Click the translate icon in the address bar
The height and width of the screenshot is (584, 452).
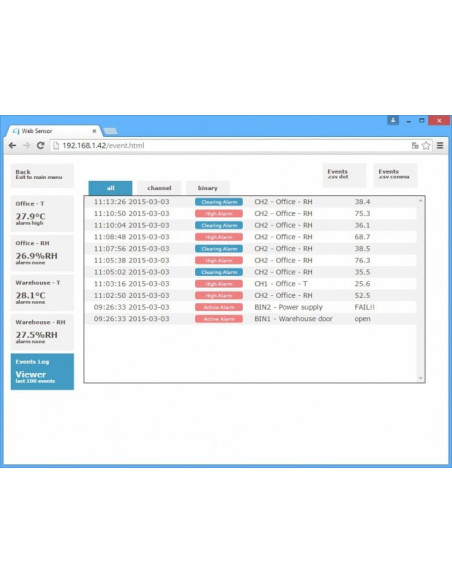click(x=415, y=146)
